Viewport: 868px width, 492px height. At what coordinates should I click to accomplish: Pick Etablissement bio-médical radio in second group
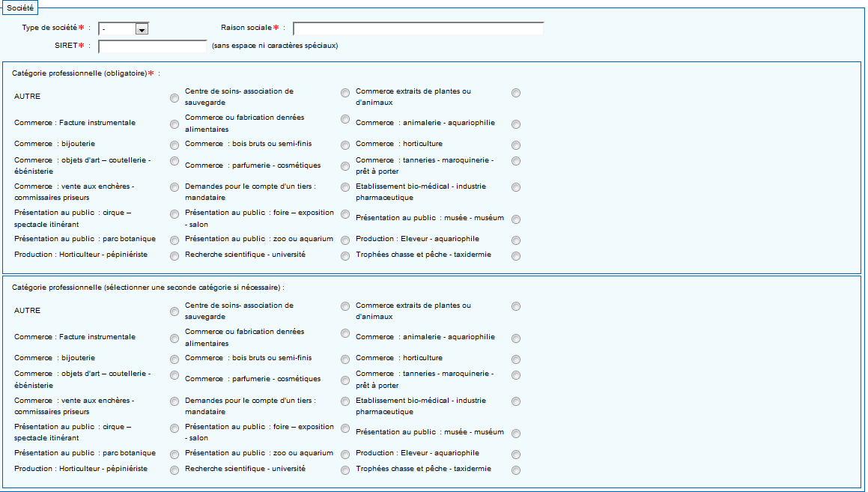516,402
